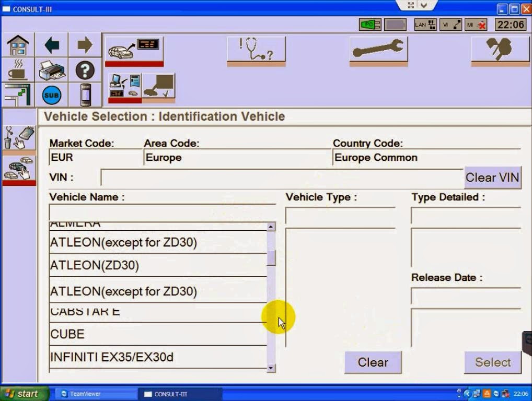
Task: Click the Country Code Europe Common field
Action: [427, 158]
